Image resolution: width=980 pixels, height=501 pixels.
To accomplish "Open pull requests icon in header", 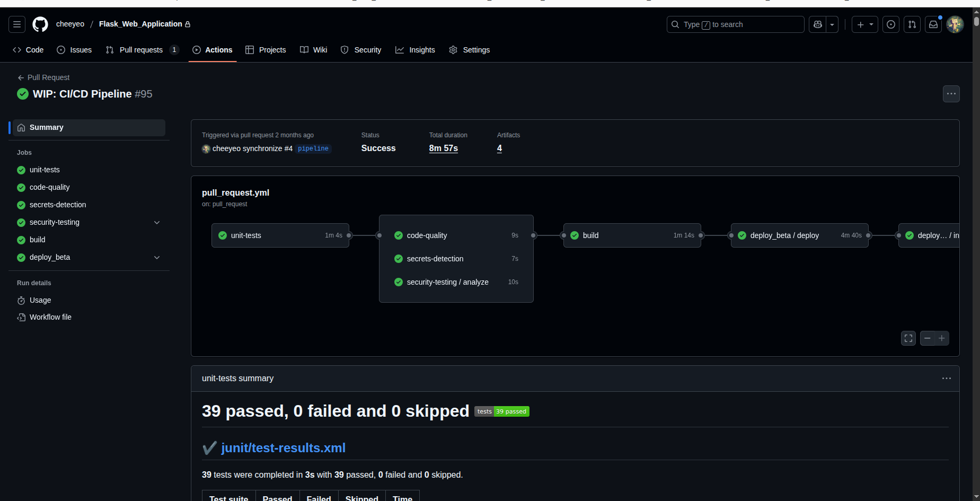I will tap(912, 24).
